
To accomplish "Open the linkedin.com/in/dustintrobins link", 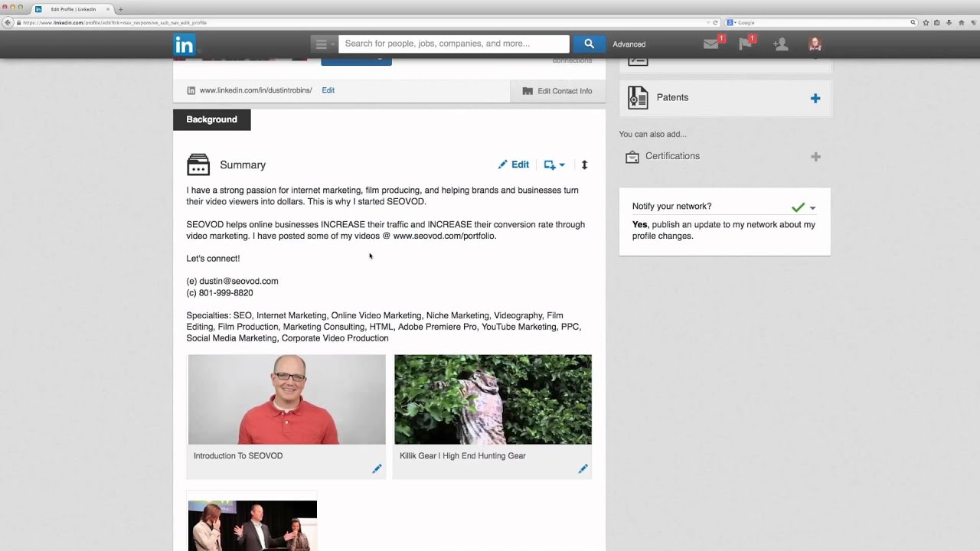I will pos(256,90).
